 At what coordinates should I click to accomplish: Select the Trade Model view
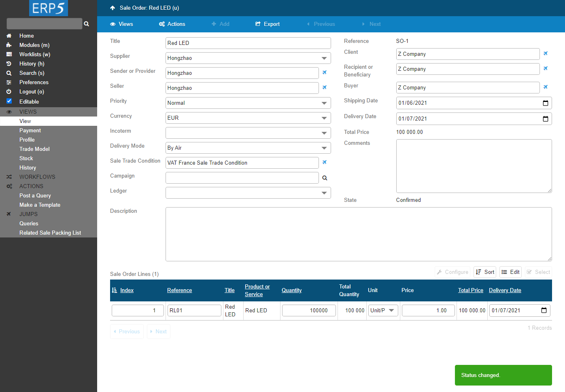[34, 149]
